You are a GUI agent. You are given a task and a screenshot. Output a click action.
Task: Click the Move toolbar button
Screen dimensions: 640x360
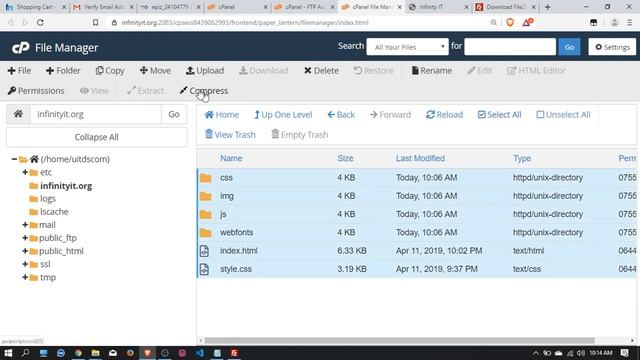pyautogui.click(x=155, y=71)
